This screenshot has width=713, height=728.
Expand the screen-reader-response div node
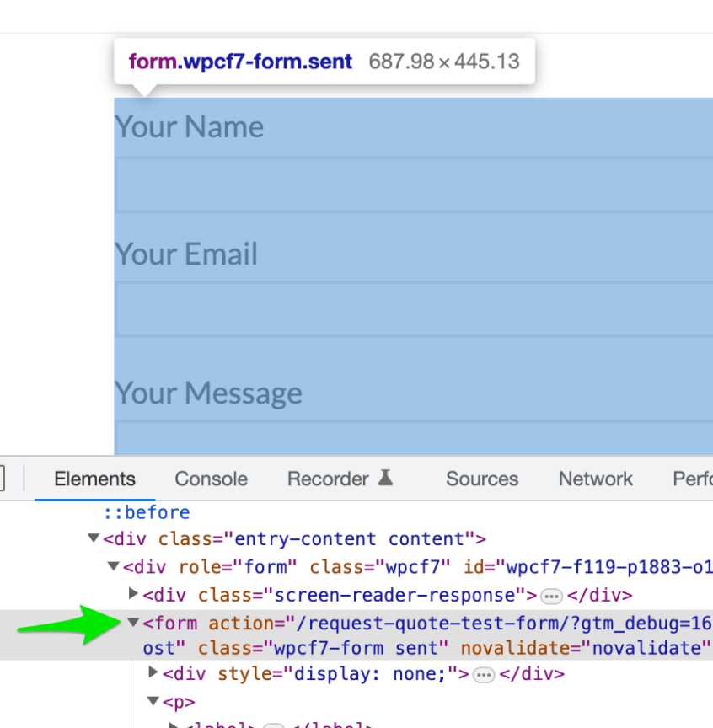(x=133, y=594)
